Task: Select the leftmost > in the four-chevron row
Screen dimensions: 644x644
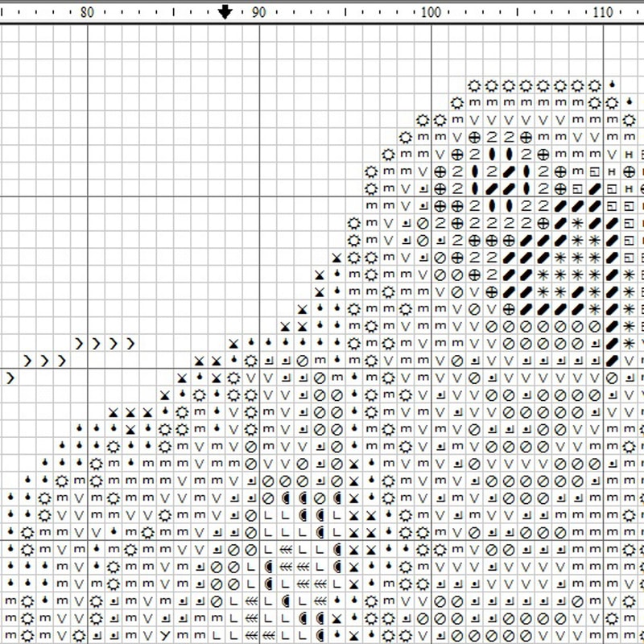Action: (79, 343)
